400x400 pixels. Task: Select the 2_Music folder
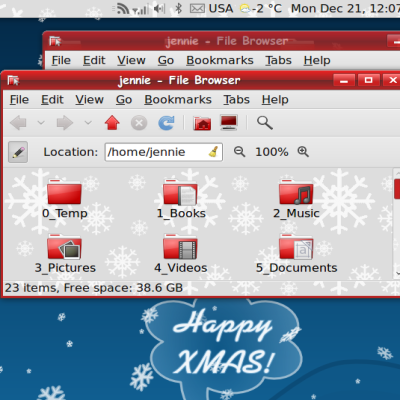click(x=296, y=199)
